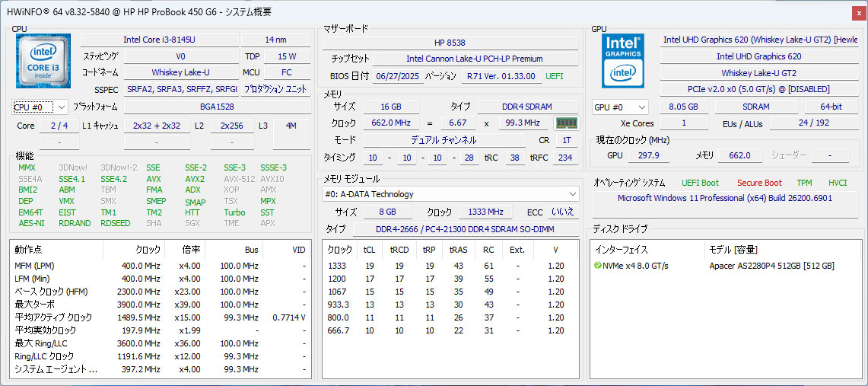Select the Apacer AS2280P4 512GB drive row

point(771,266)
